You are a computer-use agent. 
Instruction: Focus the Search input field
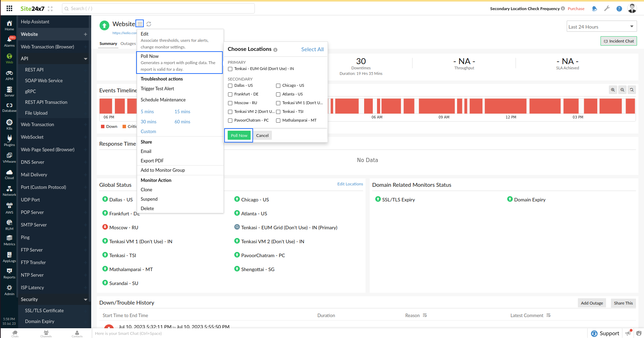click(158, 8)
